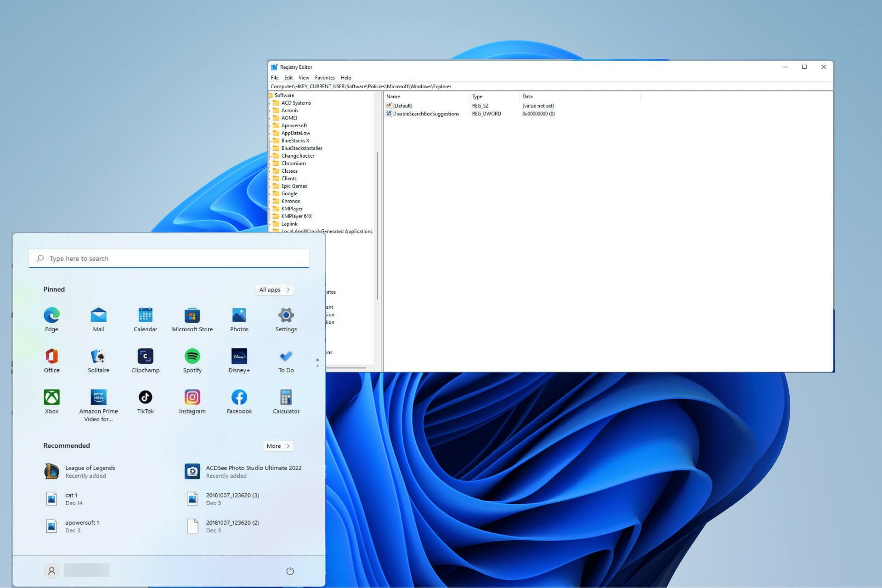The image size is (882, 588).
Task: Click the Start menu search box
Action: click(169, 259)
